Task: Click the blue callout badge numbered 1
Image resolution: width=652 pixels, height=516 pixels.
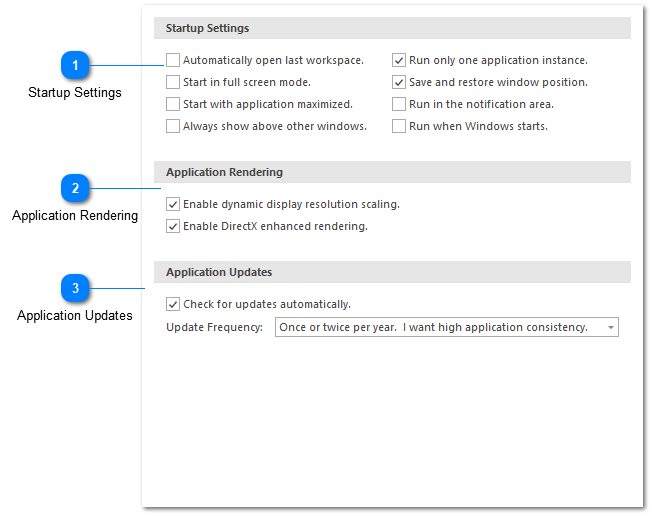Action: [75, 67]
